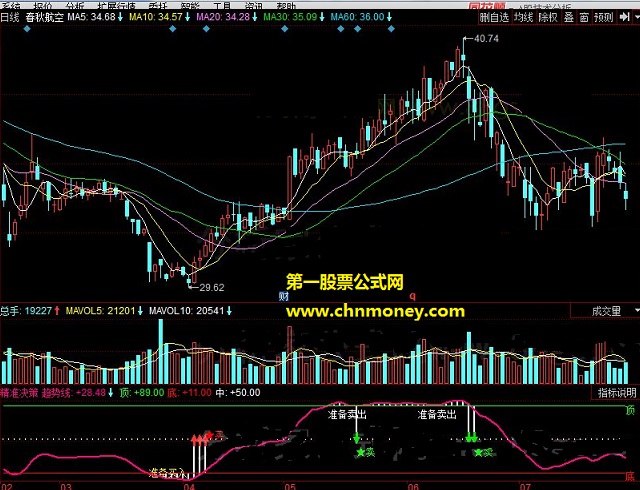Click the red q marker on the time axis
Screen dimensions: 640x490
pyautogui.click(x=412, y=296)
